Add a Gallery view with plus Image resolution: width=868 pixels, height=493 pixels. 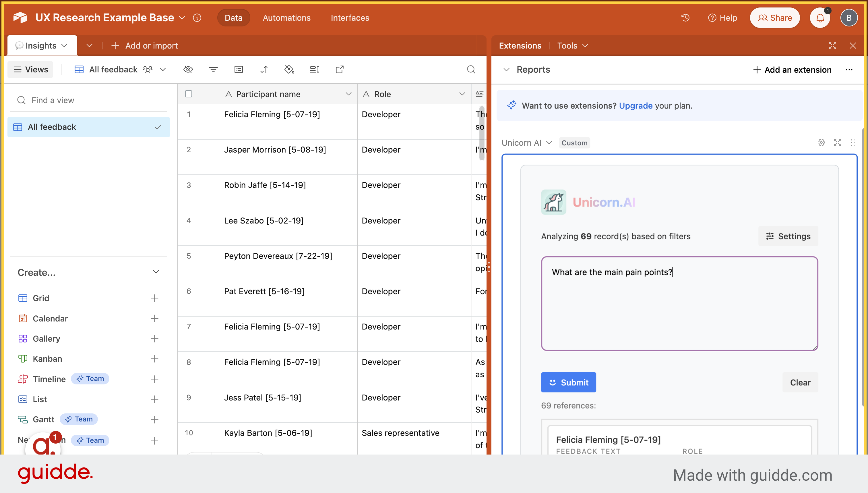click(155, 338)
